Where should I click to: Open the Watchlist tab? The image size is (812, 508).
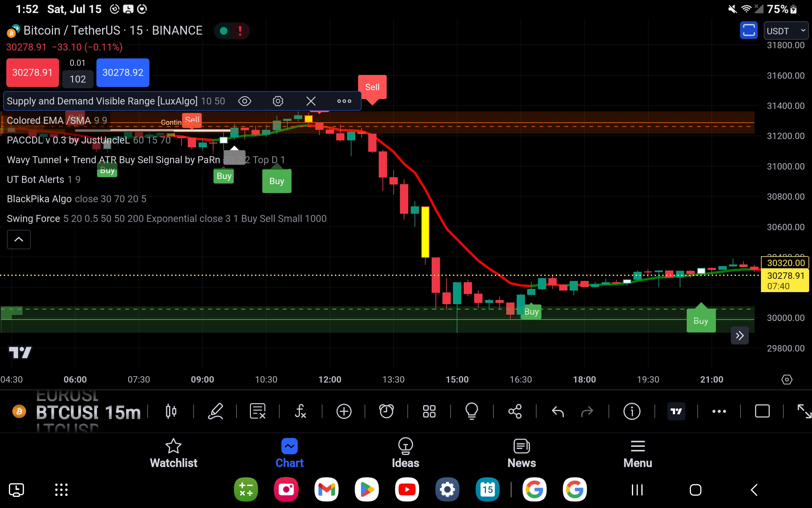[x=174, y=453]
